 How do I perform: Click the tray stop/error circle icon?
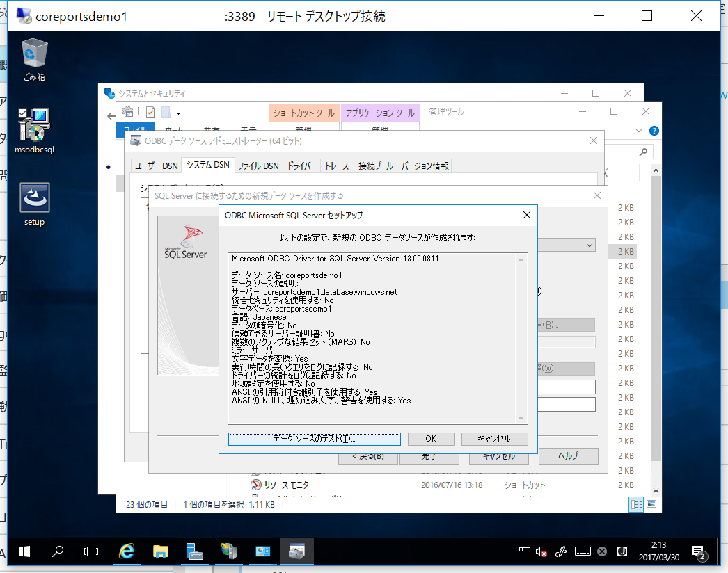(x=602, y=551)
